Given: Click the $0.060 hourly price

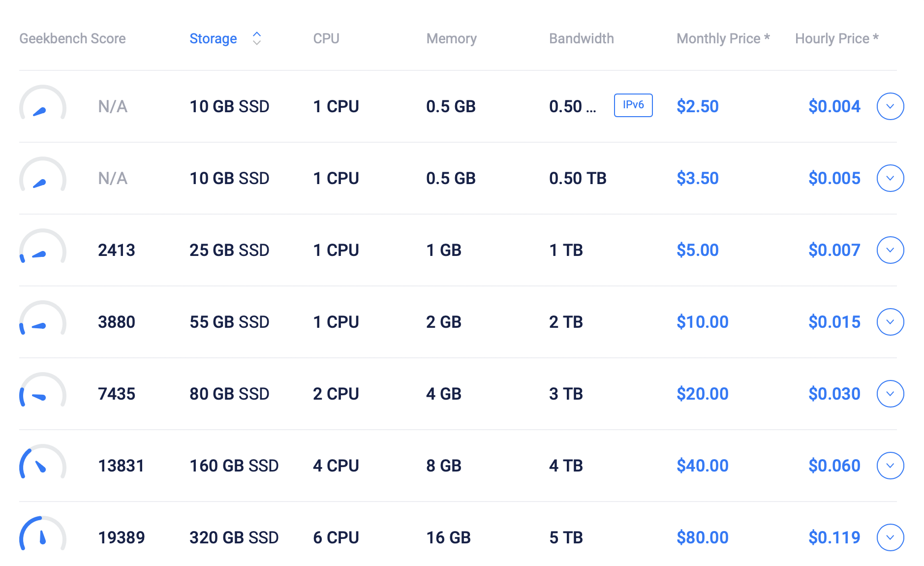Looking at the screenshot, I should (834, 466).
